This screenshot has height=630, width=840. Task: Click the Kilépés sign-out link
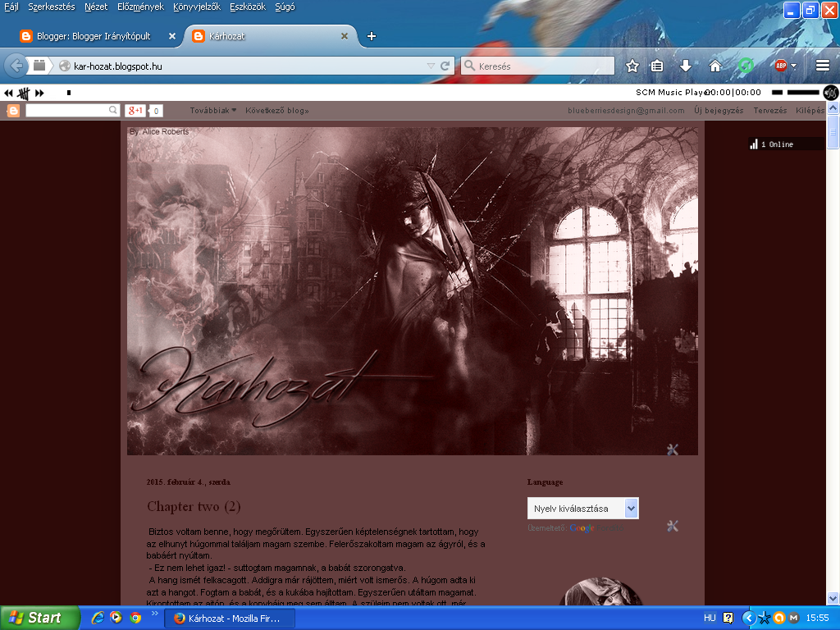tap(810, 111)
